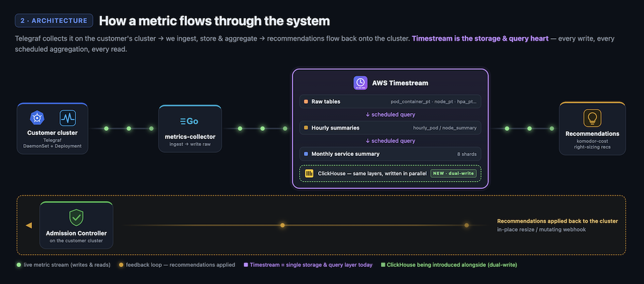This screenshot has height=284, width=644.
Task: Click '↓ scheduled query' label under Hourly summaries
Action: tap(390, 141)
